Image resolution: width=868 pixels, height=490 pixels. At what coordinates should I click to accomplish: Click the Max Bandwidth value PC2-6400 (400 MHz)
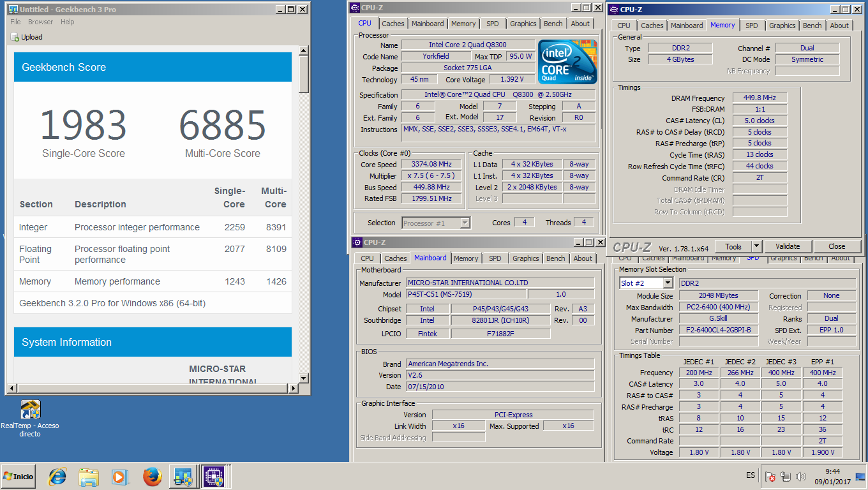719,307
